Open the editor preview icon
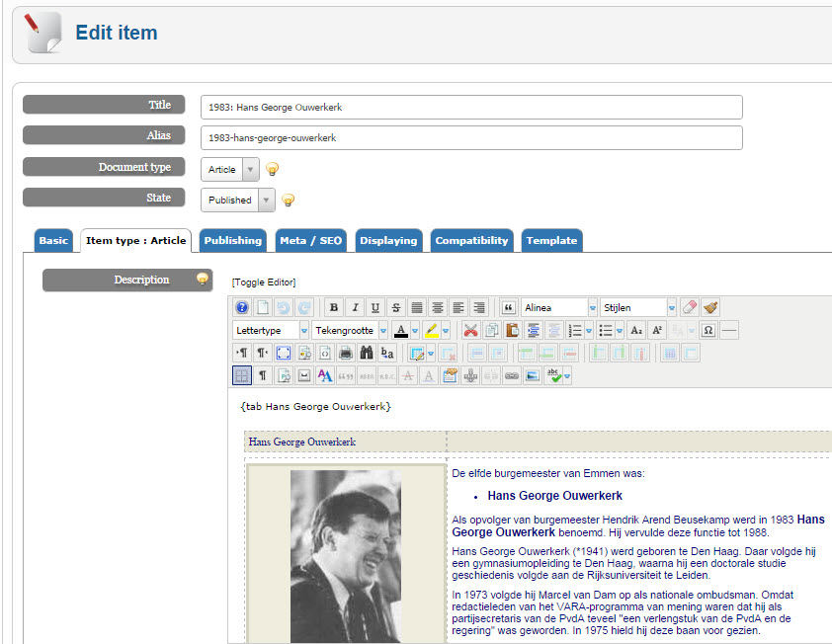 click(x=304, y=353)
